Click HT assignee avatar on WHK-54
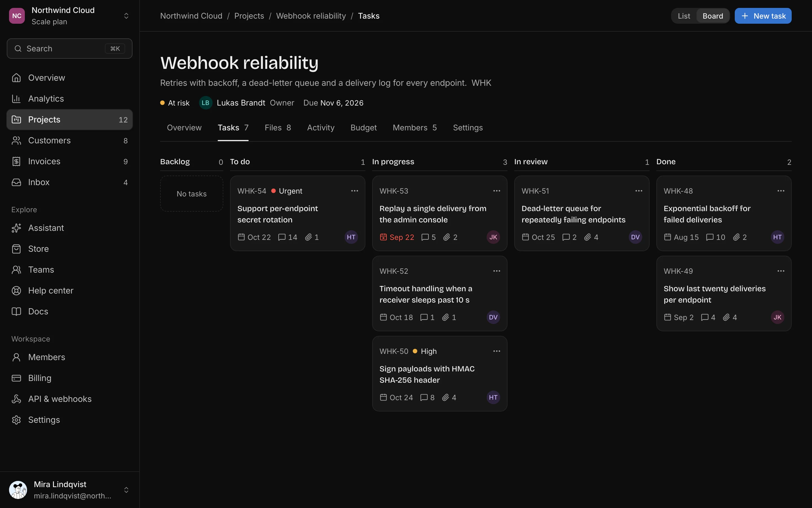The image size is (812, 508). [x=351, y=237]
